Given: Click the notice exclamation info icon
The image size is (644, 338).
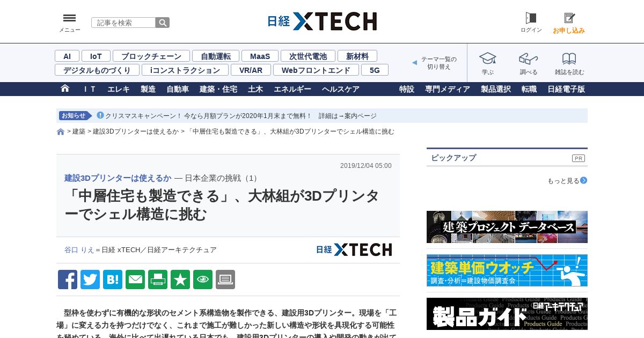Looking at the screenshot, I should 100,115.
